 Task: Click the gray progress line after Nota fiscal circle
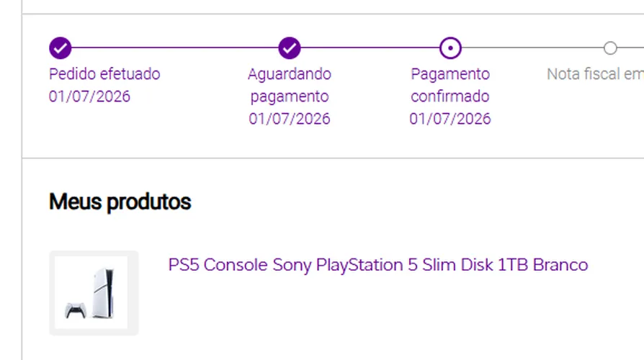tap(630, 48)
